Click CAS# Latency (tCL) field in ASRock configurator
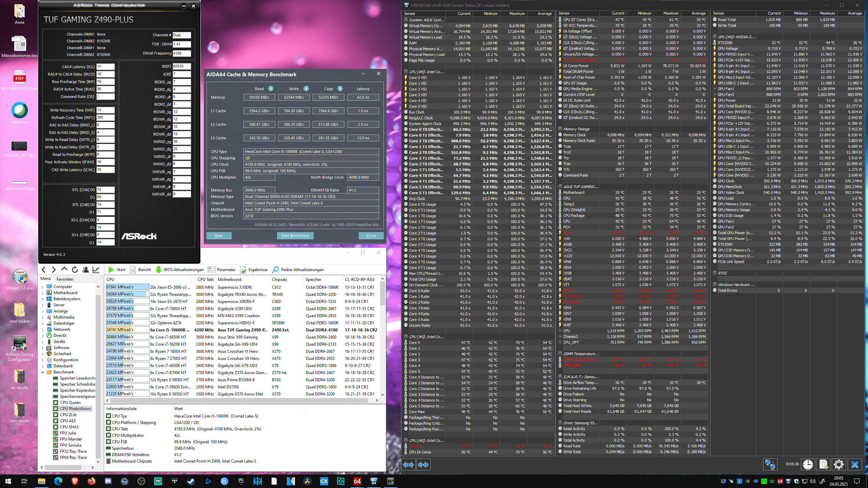This screenshot has height=488, width=868. point(105,66)
